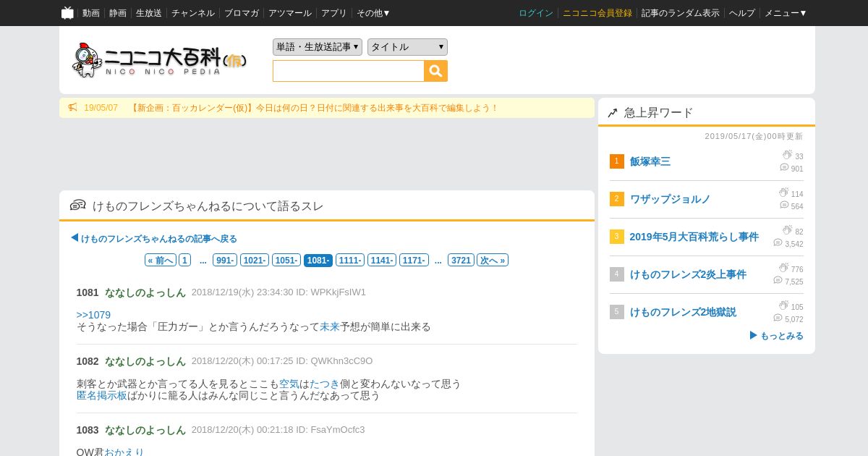The image size is (868, 456).
Task: Click the rank 4 gray badge
Action: tap(616, 274)
